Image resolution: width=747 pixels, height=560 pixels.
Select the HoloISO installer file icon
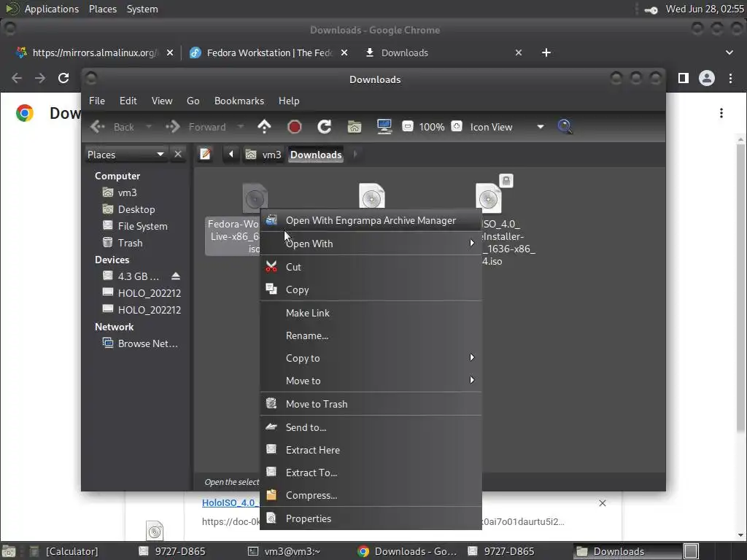click(x=488, y=197)
